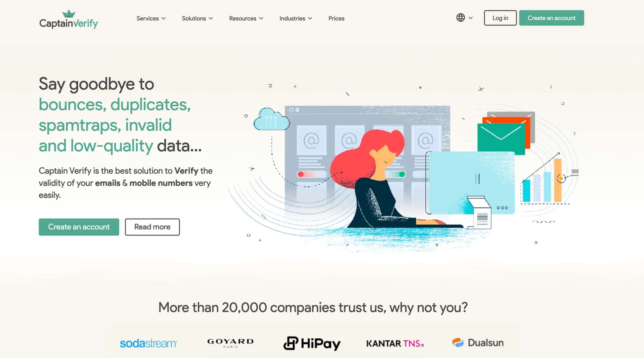
Task: Navigate to Prices menu item
Action: 336,18
